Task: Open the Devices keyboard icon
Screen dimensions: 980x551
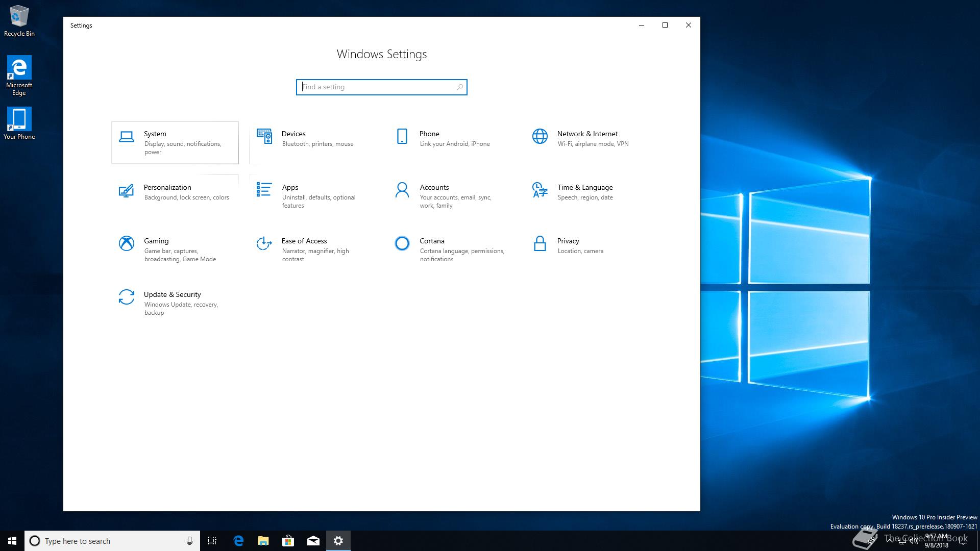Action: (x=264, y=136)
